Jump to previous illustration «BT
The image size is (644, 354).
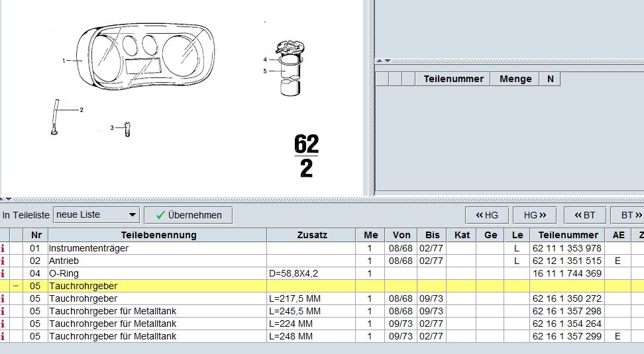584,215
